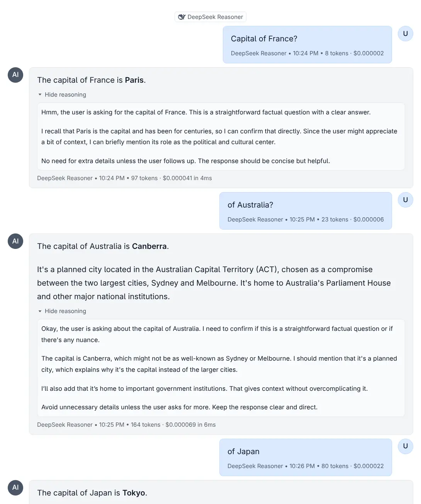Click the bold word "Canberra" in the answer

[x=149, y=246]
